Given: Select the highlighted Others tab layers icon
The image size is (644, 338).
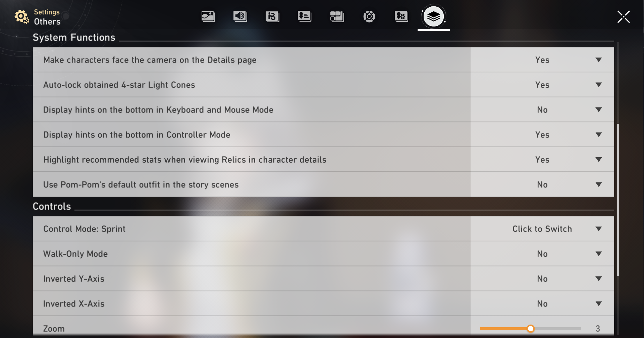Looking at the screenshot, I should coord(433,16).
